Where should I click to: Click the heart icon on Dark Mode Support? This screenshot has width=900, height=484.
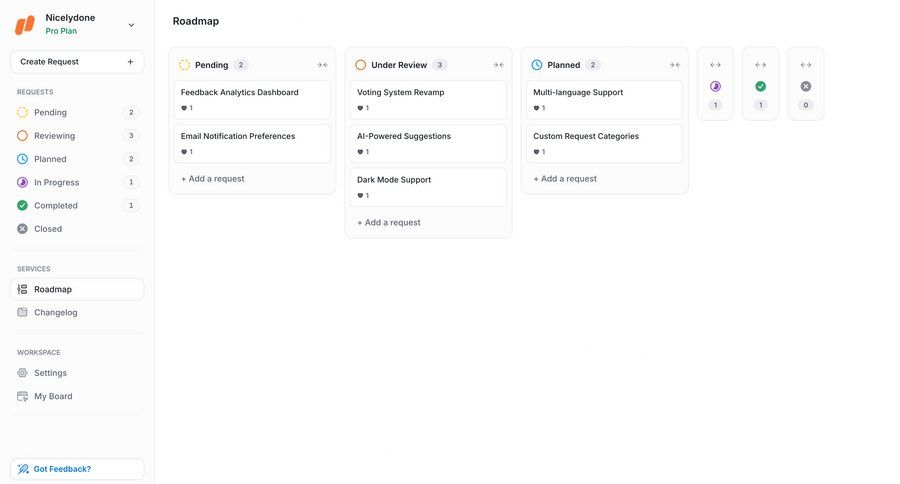(360, 196)
